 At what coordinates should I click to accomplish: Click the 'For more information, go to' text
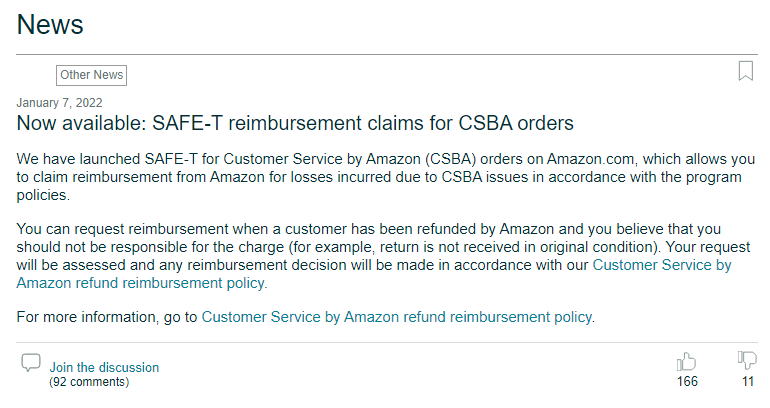coord(107,317)
